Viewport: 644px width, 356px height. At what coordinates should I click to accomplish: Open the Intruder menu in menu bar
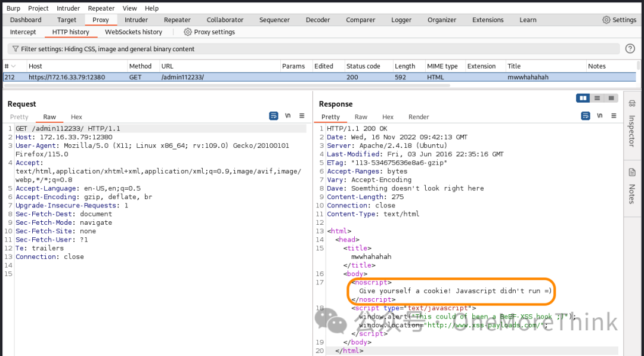pyautogui.click(x=68, y=8)
